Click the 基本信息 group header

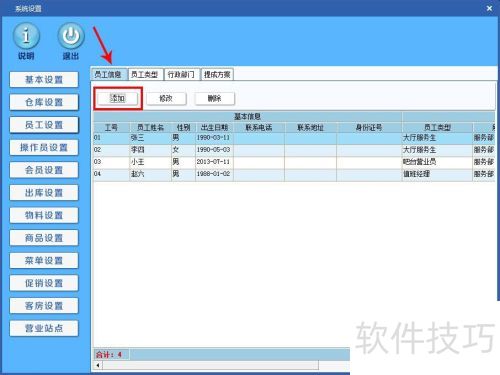click(x=247, y=117)
